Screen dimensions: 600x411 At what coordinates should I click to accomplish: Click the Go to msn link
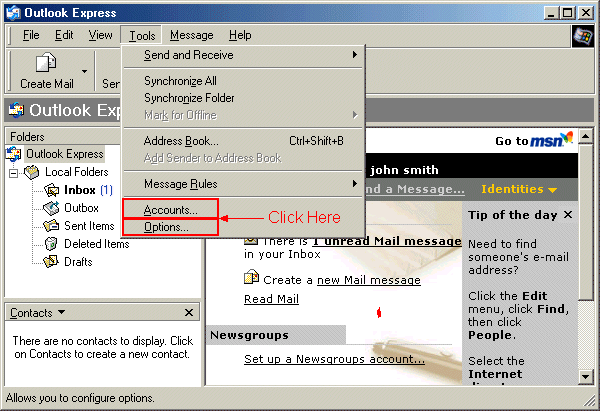coord(534,140)
